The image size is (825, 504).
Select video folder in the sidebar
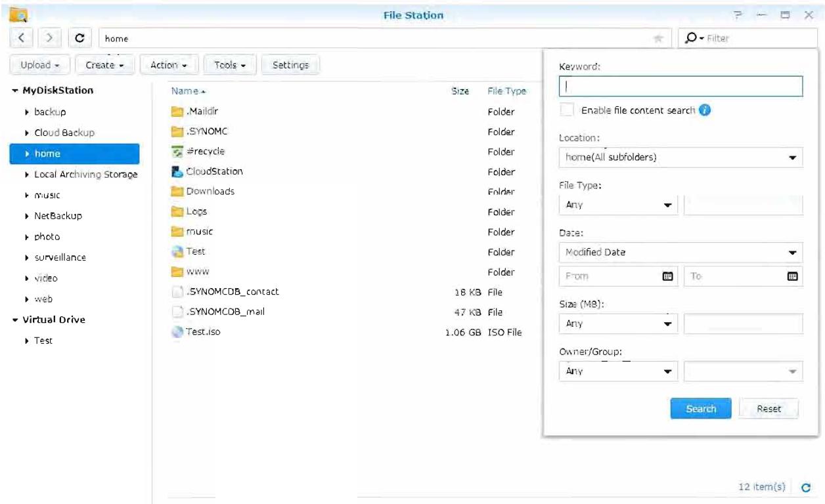[46, 278]
